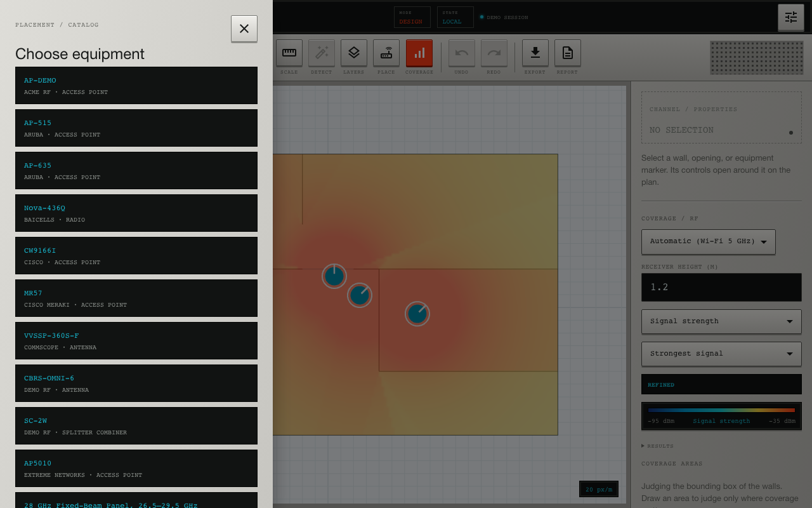Screen dimensions: 812x508
Task: Pick AP-635 Aruba access point
Action: tap(136, 170)
